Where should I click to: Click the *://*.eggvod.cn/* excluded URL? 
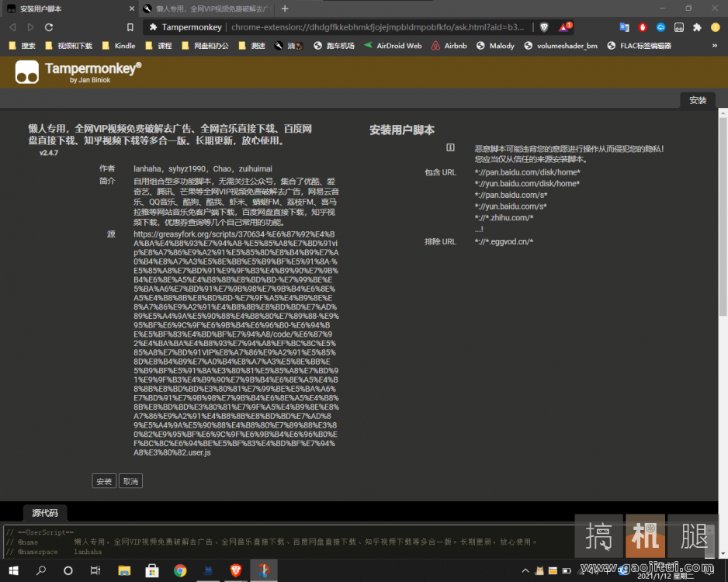pyautogui.click(x=504, y=241)
